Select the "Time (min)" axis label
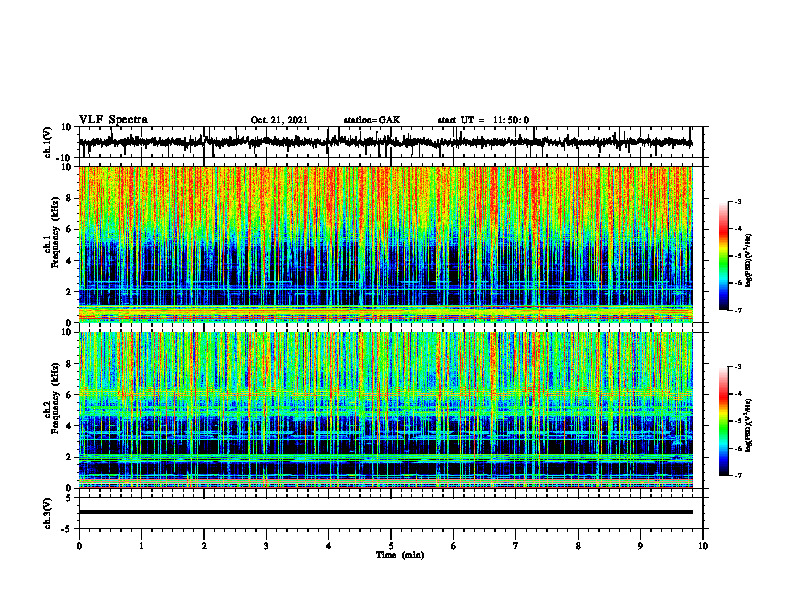The image size is (792, 612). coord(400,555)
